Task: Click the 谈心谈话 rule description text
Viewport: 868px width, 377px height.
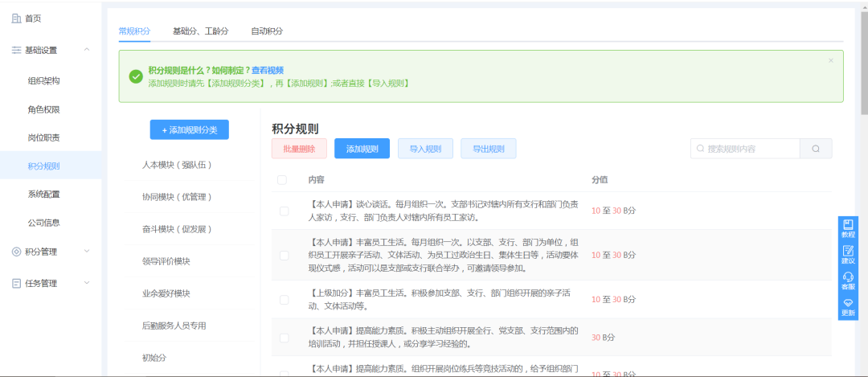Action: 444,211
